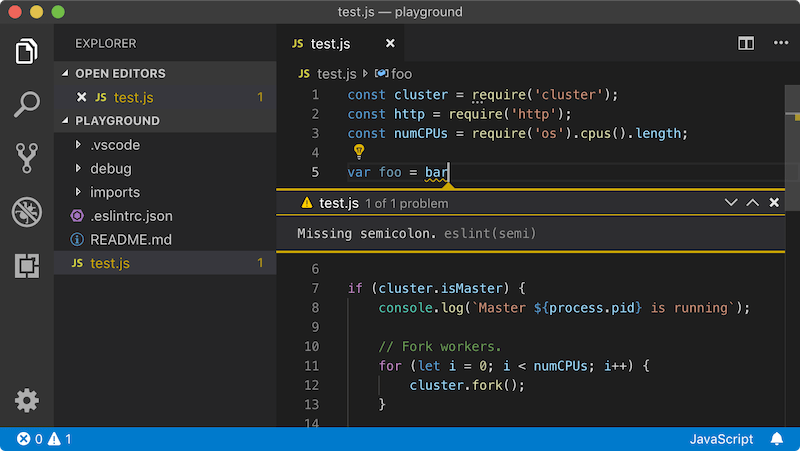Screen dimensions: 800x451
Task: Click the JavaScript language mode button
Action: (x=721, y=439)
